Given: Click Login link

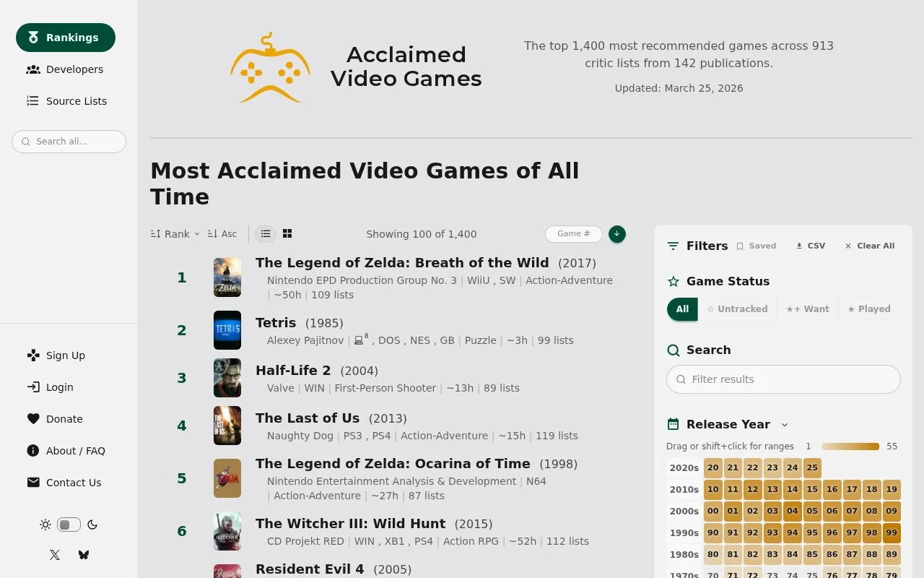Looking at the screenshot, I should pyautogui.click(x=51, y=387).
